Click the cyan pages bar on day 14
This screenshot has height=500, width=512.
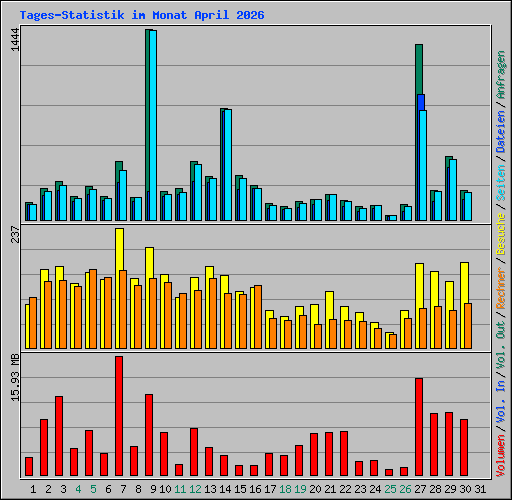(228, 165)
